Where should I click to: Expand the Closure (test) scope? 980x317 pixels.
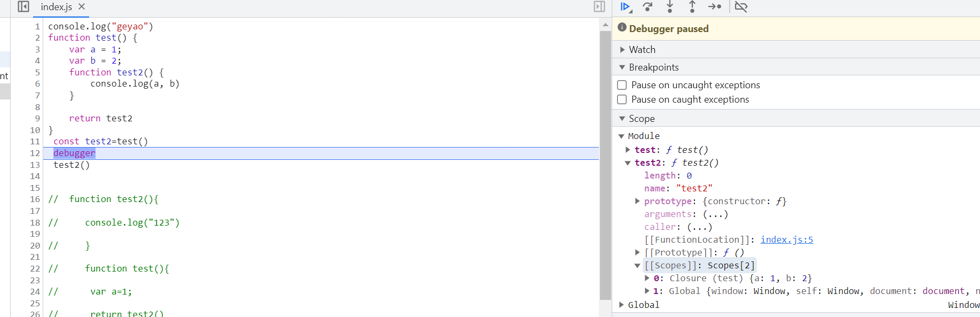[x=647, y=279]
